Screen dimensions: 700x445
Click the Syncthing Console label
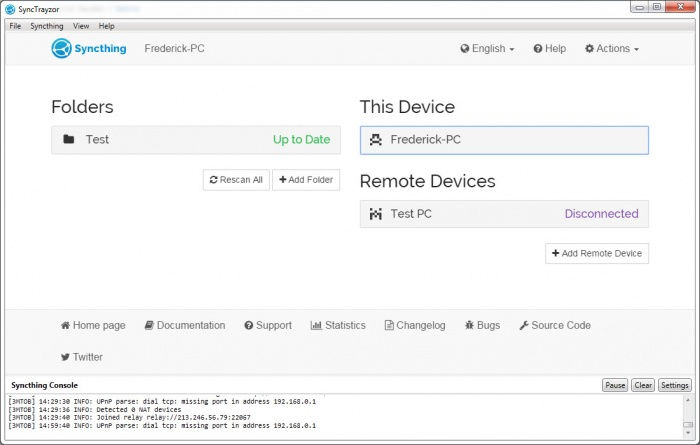45,385
